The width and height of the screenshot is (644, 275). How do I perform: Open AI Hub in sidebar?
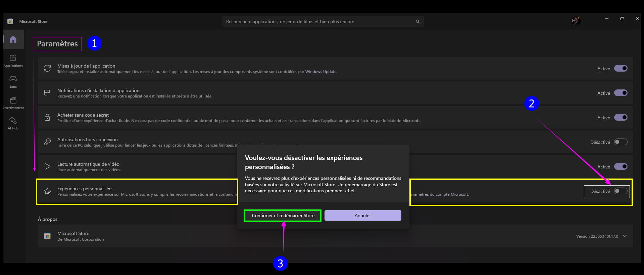13,123
